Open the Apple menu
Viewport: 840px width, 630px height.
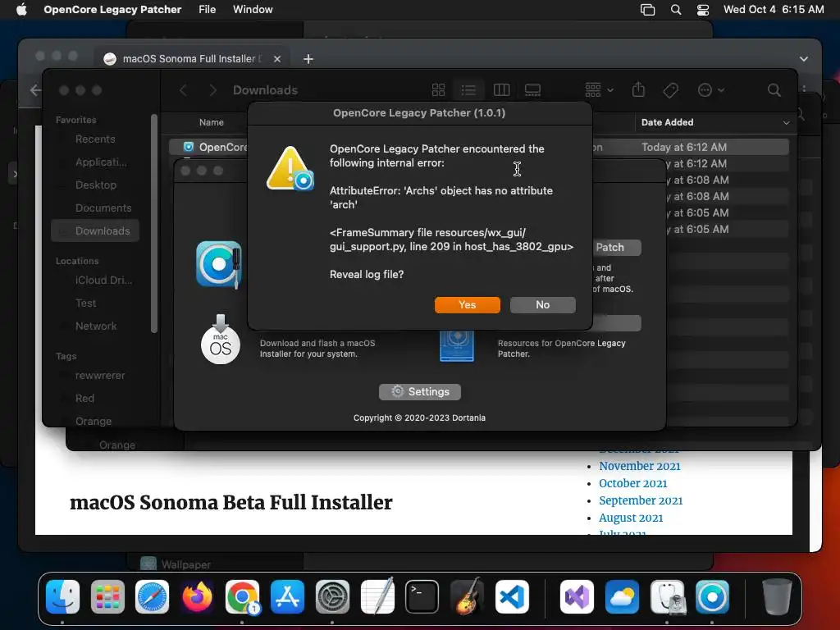21,10
